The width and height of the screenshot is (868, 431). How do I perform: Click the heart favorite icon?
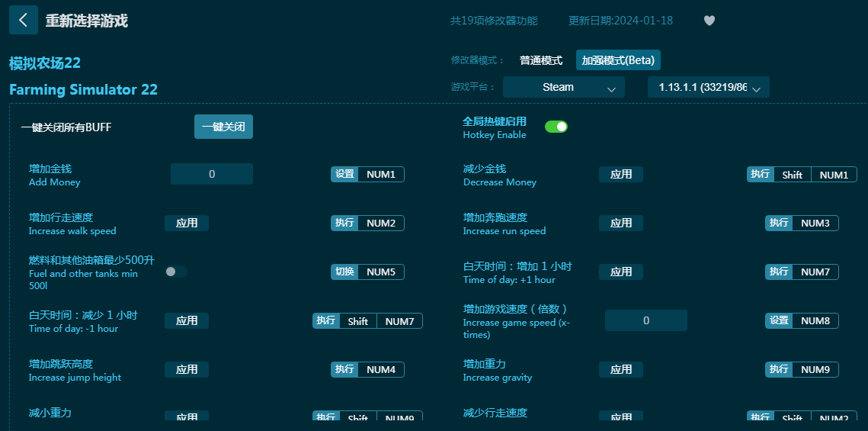click(x=709, y=21)
